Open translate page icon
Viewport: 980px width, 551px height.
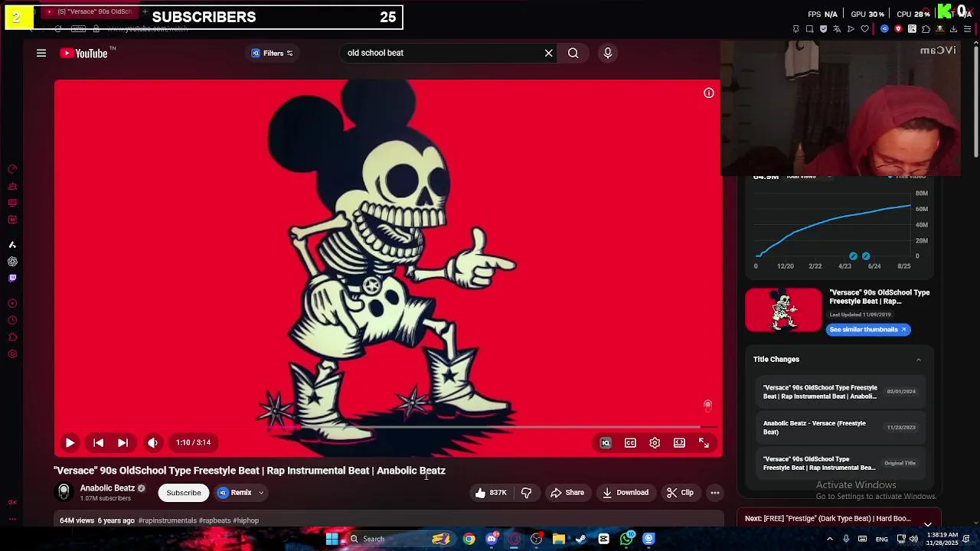837,29
